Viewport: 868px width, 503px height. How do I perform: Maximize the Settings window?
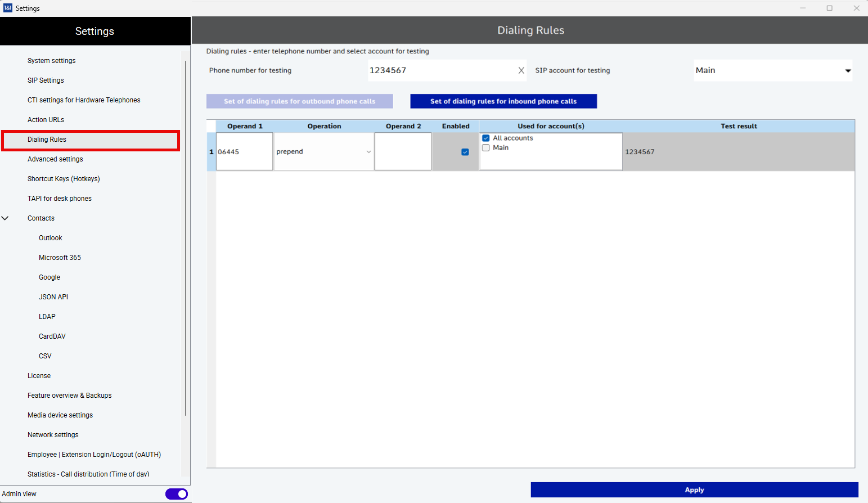pos(829,8)
